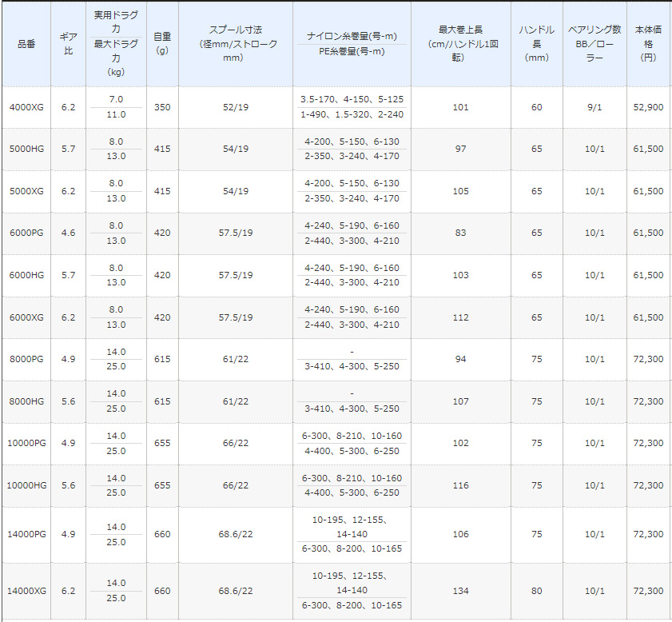Image resolution: width=672 pixels, height=622 pixels.
Task: Click nylon capacity 3.5-170、4-150、5-125
Action: coord(352,99)
